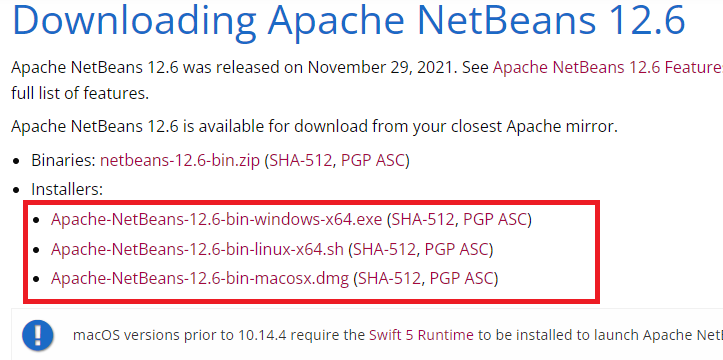Open PGP ASC for the Linux installer
Viewport: 723px width, 360px height.
[456, 249]
